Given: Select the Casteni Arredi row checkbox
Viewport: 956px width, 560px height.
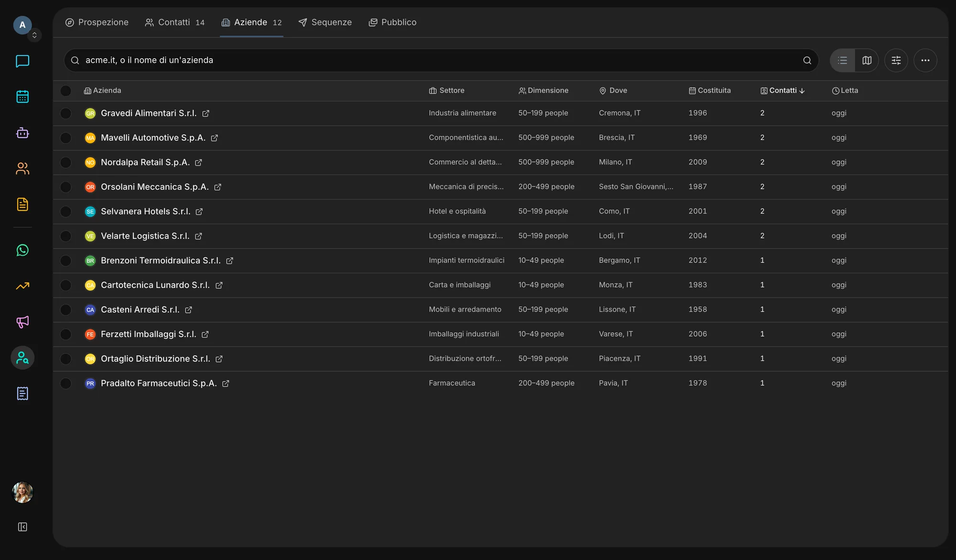Looking at the screenshot, I should (x=66, y=310).
